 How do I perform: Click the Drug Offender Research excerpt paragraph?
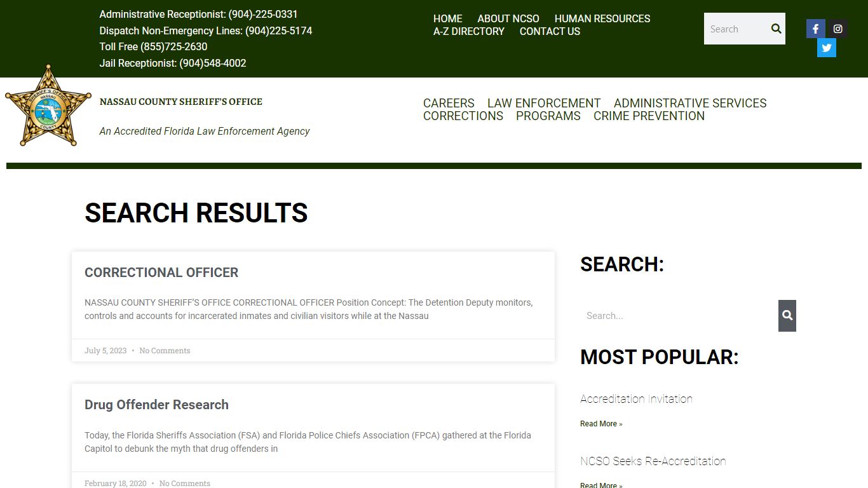tap(308, 442)
